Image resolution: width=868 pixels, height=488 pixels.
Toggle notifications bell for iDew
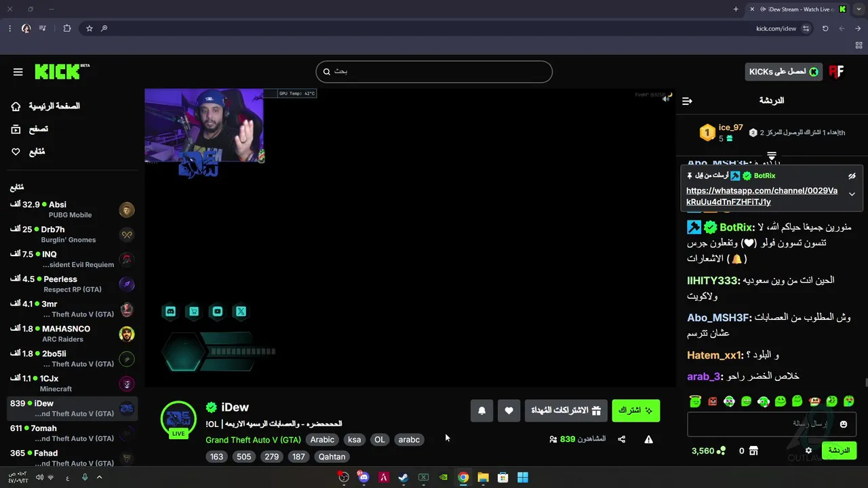click(x=482, y=411)
